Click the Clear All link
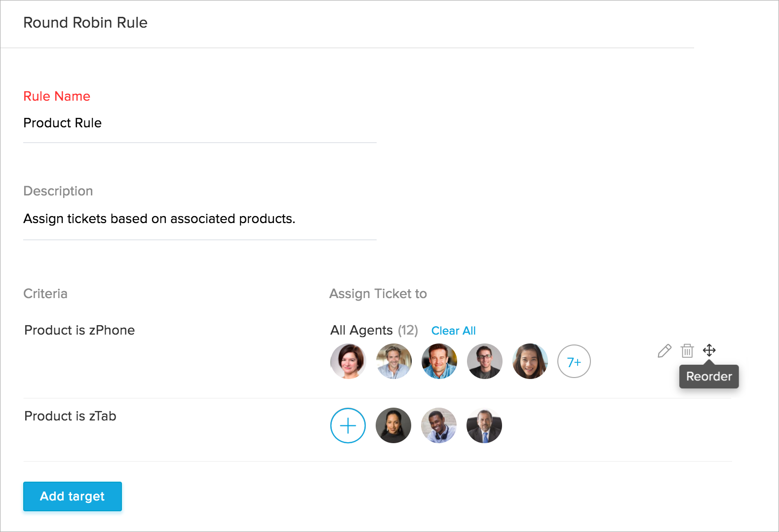This screenshot has height=532, width=779. click(453, 331)
